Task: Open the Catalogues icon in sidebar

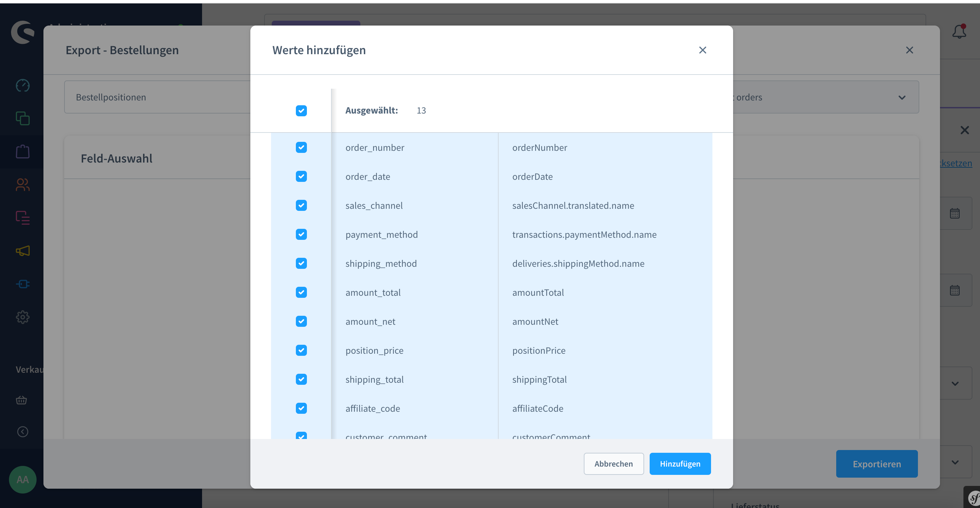Action: 23,118
